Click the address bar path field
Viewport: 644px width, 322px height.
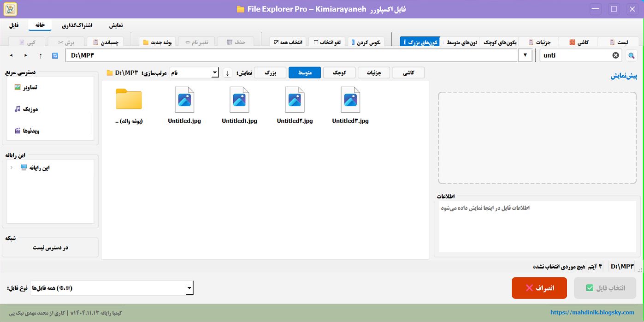click(293, 55)
